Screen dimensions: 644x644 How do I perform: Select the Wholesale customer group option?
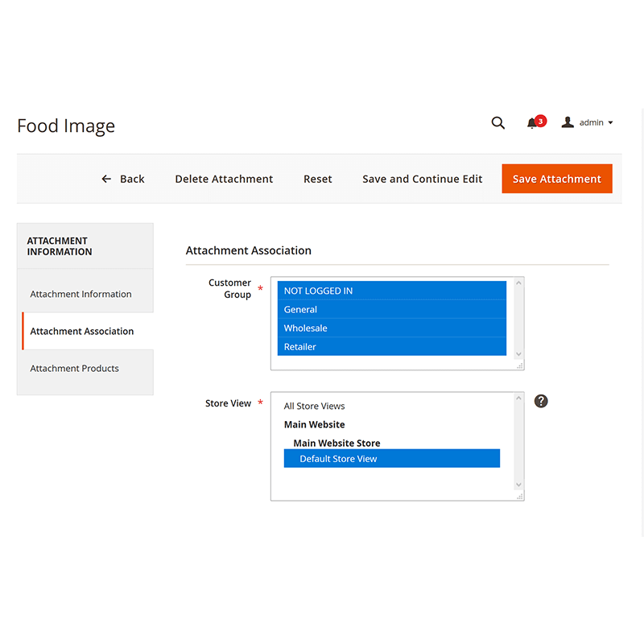pyautogui.click(x=391, y=328)
